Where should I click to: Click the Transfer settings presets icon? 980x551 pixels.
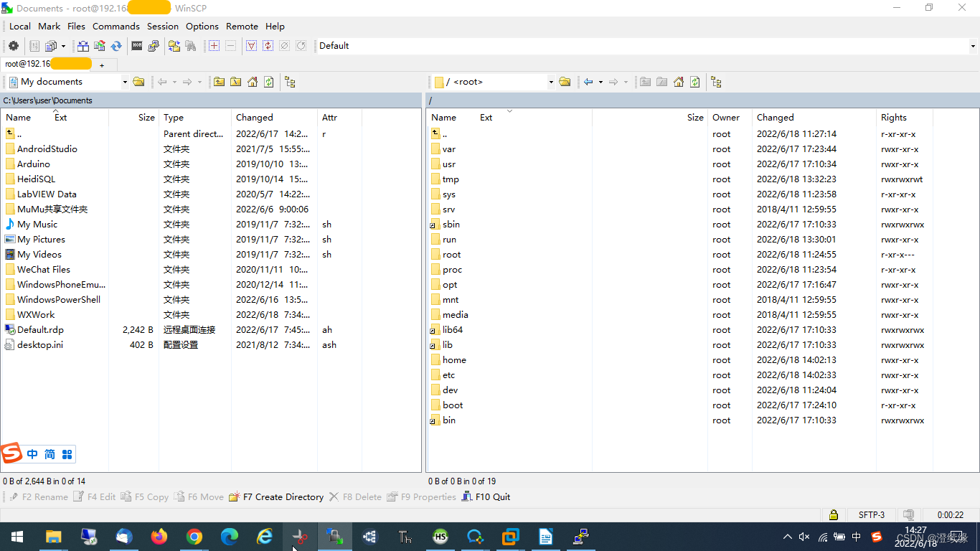pos(51,46)
